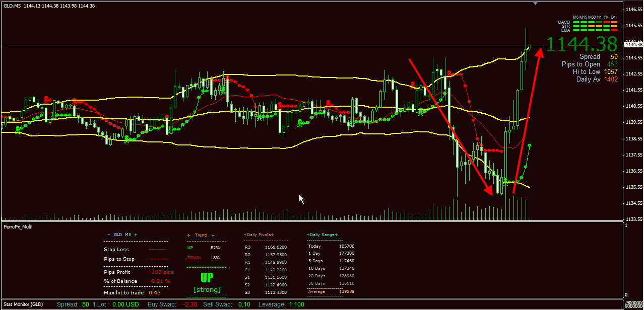The height and width of the screenshot is (310, 644).
Task: Click the R3 pivot value 1166.6200
Action: tap(276, 247)
